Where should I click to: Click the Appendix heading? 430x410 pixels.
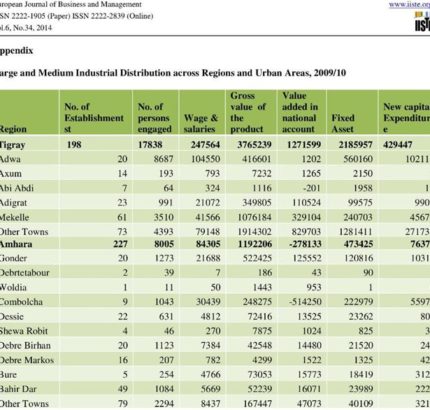(16, 51)
